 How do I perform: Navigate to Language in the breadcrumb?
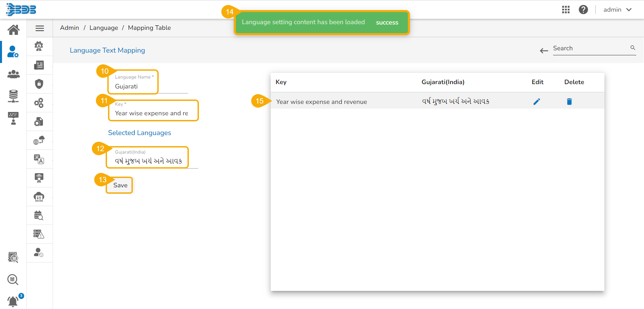point(104,28)
